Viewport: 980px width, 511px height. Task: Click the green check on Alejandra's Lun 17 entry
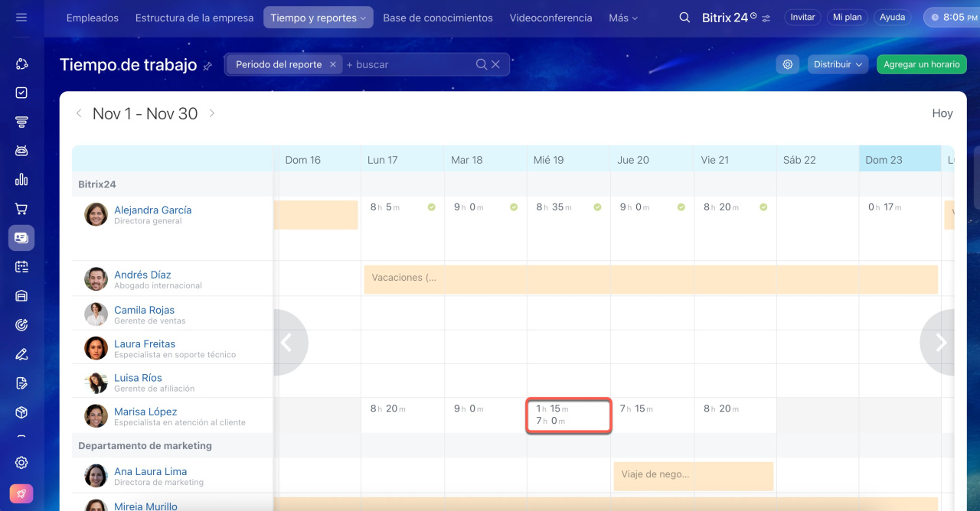(431, 207)
